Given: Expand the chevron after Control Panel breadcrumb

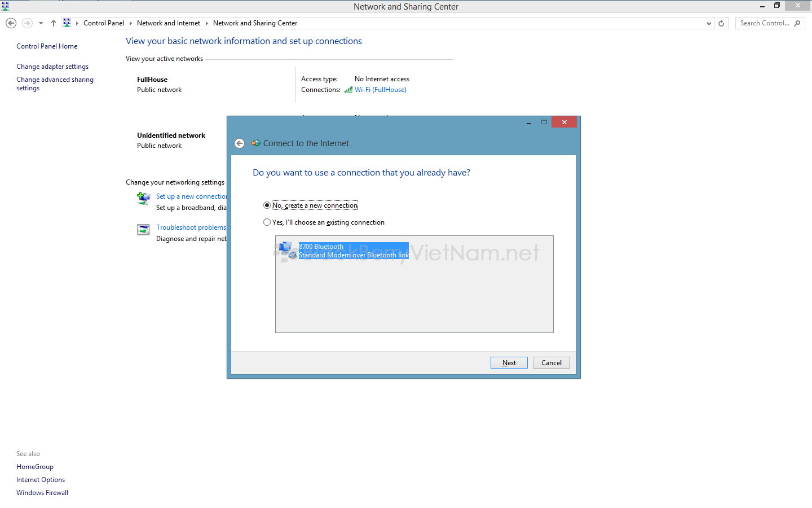Looking at the screenshot, I should [x=130, y=23].
